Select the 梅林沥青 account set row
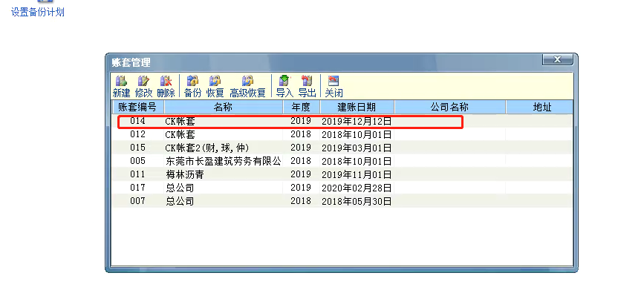This screenshot has width=644, height=293. click(x=342, y=174)
